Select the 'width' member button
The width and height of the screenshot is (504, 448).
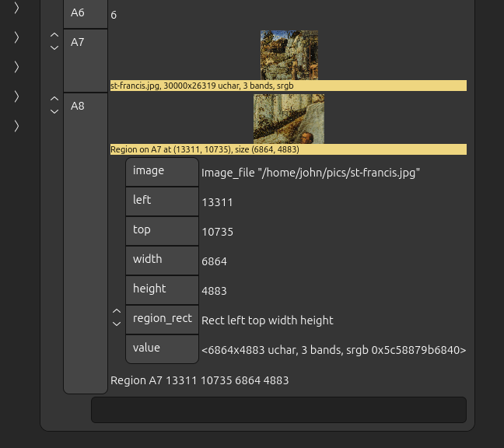point(162,261)
